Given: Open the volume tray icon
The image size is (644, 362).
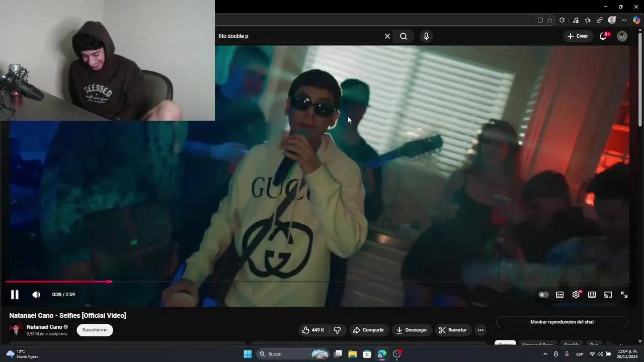Looking at the screenshot, I should [x=600, y=354].
